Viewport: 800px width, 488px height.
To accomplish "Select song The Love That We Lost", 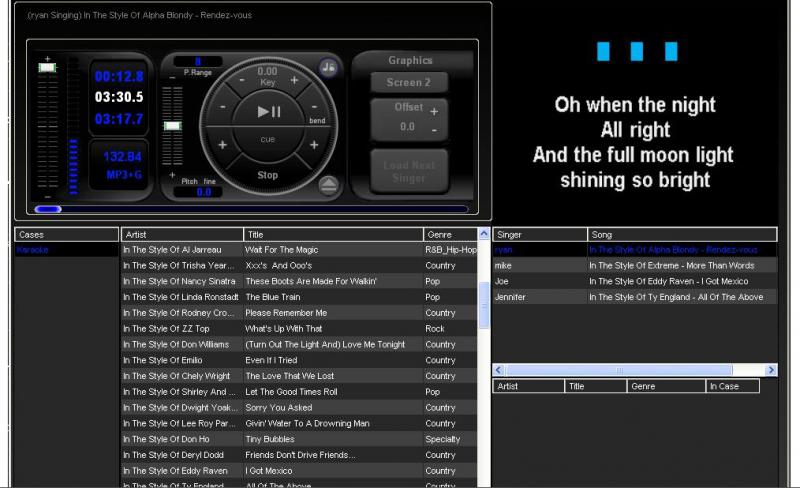I will (289, 376).
